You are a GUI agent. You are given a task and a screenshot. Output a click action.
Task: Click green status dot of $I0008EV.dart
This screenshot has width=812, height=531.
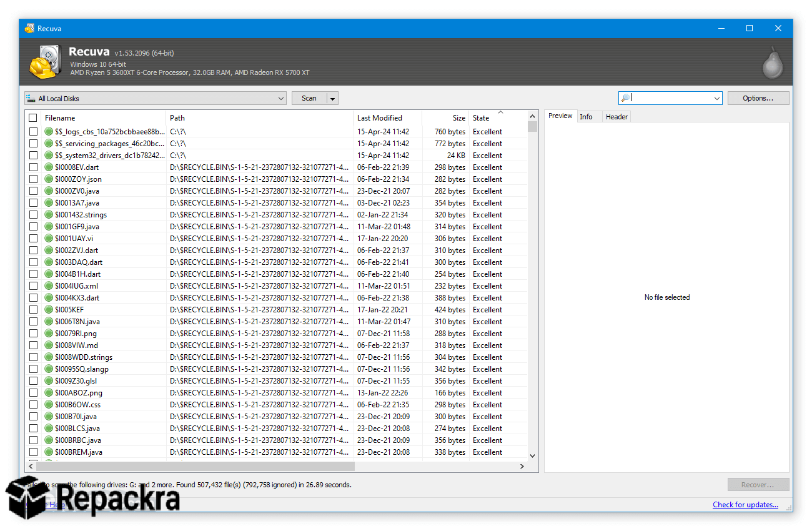pyautogui.click(x=49, y=167)
